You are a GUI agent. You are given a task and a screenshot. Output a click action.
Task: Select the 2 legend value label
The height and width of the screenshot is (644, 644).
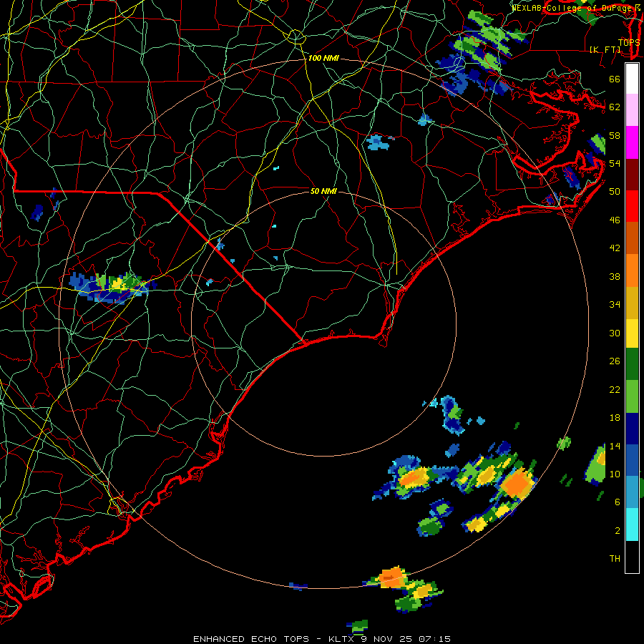pyautogui.click(x=618, y=530)
